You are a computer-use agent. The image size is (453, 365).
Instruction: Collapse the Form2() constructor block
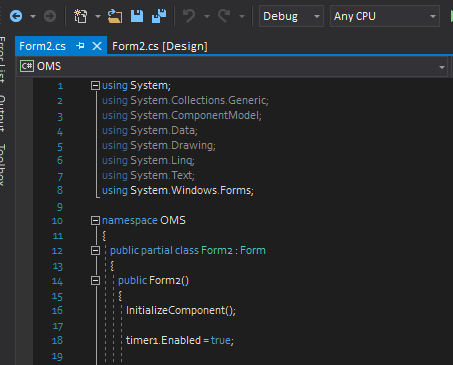[95, 281]
